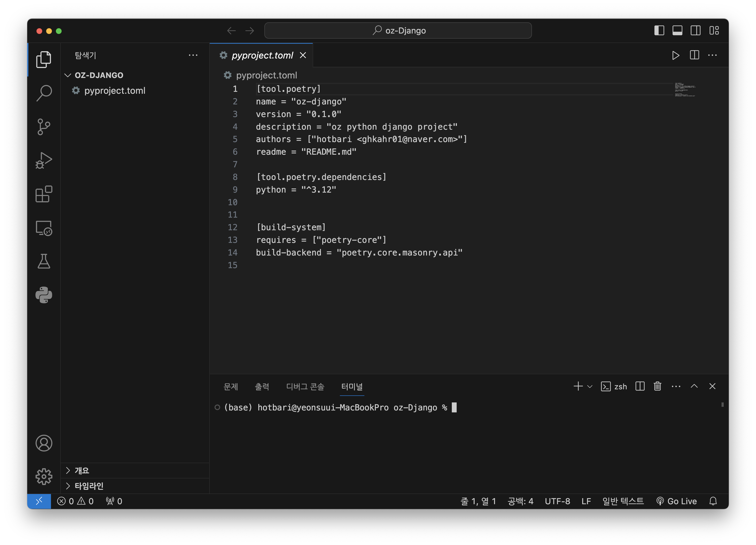Click the oz-Django command center search box

(x=398, y=31)
